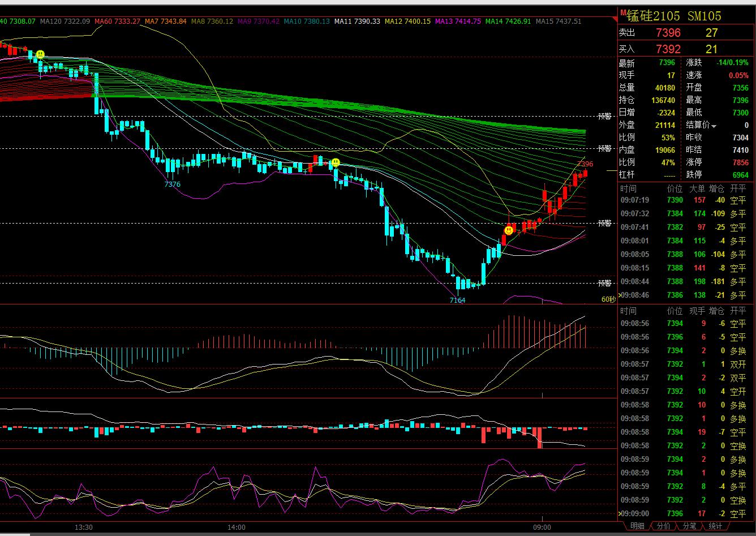The width and height of the screenshot is (756, 536).
Task: Click the 09:00 time axis label
Action: tap(542, 527)
